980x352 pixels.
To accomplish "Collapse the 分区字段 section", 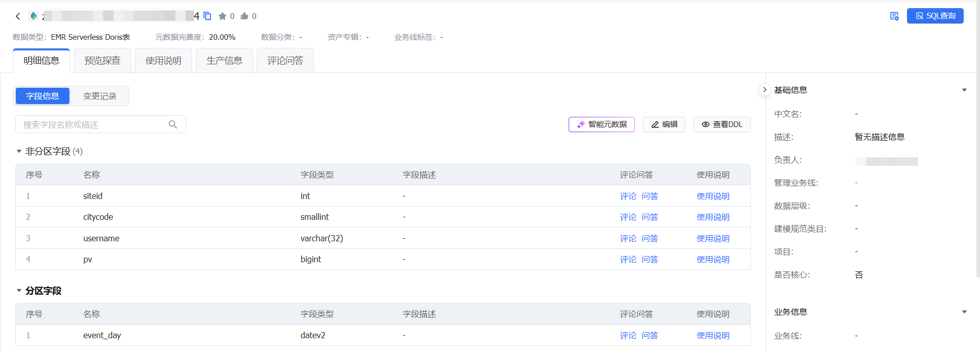I will [x=19, y=291].
